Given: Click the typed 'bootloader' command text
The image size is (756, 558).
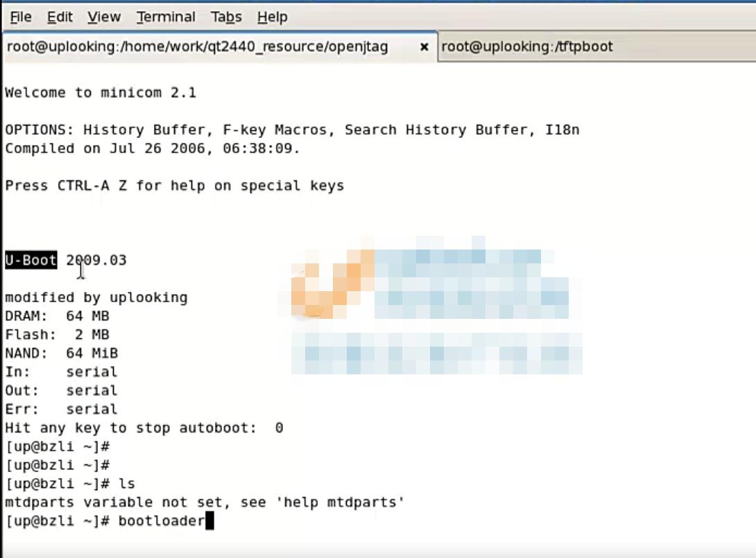Looking at the screenshot, I should (162, 521).
